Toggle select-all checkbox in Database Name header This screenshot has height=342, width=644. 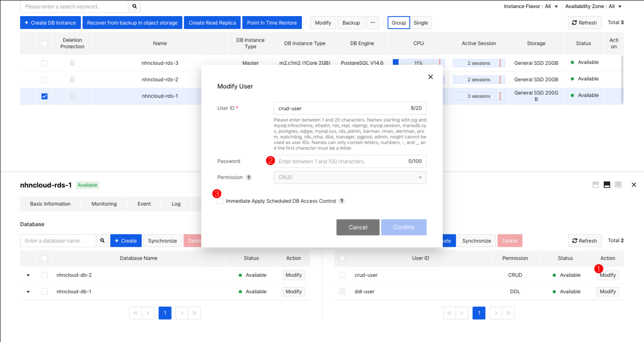44,258
